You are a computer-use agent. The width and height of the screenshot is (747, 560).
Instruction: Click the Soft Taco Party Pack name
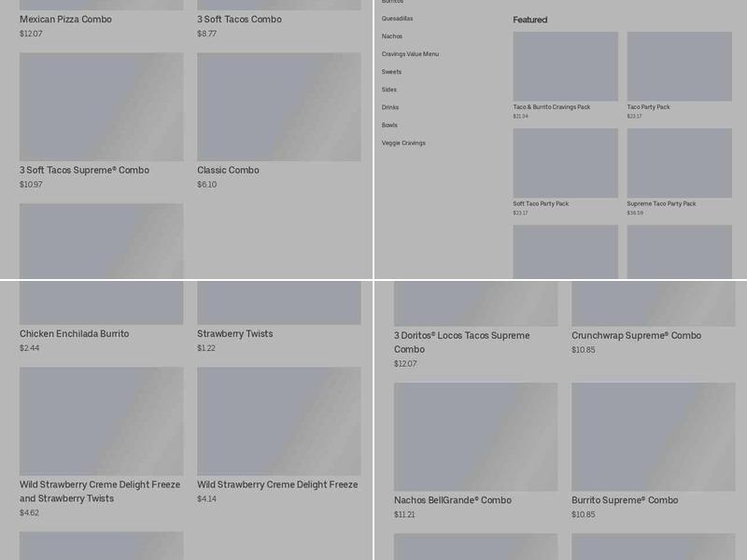541,203
